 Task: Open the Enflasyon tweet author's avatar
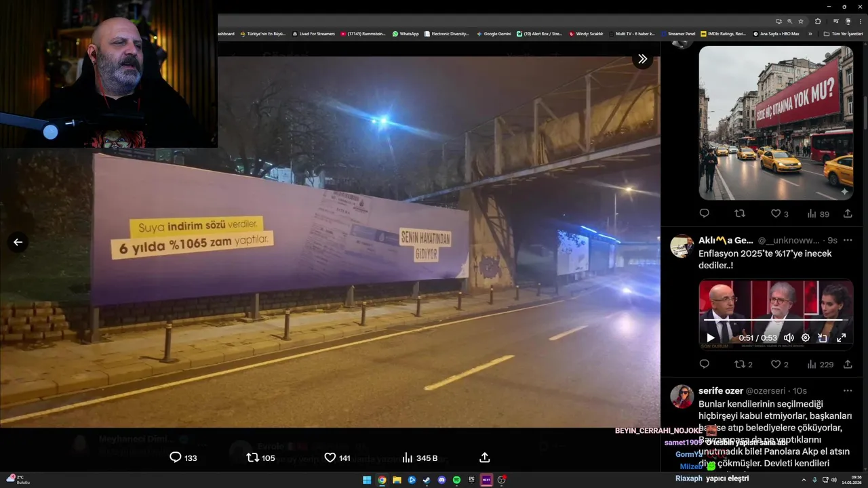(682, 246)
